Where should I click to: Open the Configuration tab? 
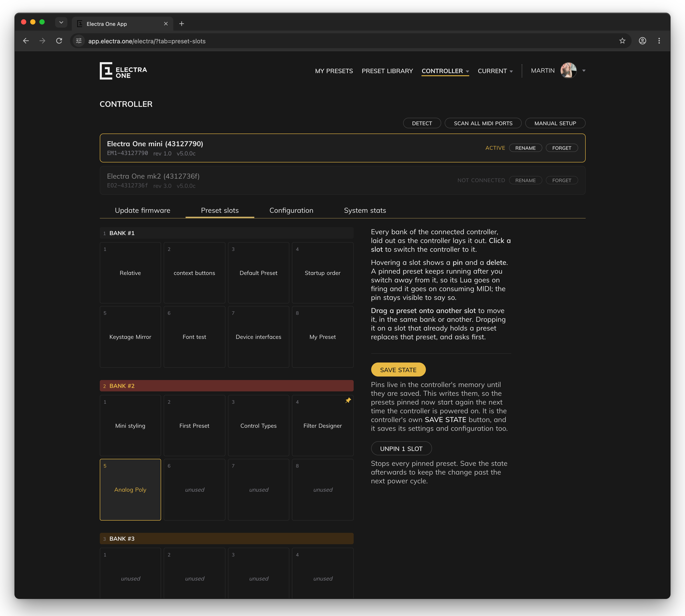[x=291, y=211]
